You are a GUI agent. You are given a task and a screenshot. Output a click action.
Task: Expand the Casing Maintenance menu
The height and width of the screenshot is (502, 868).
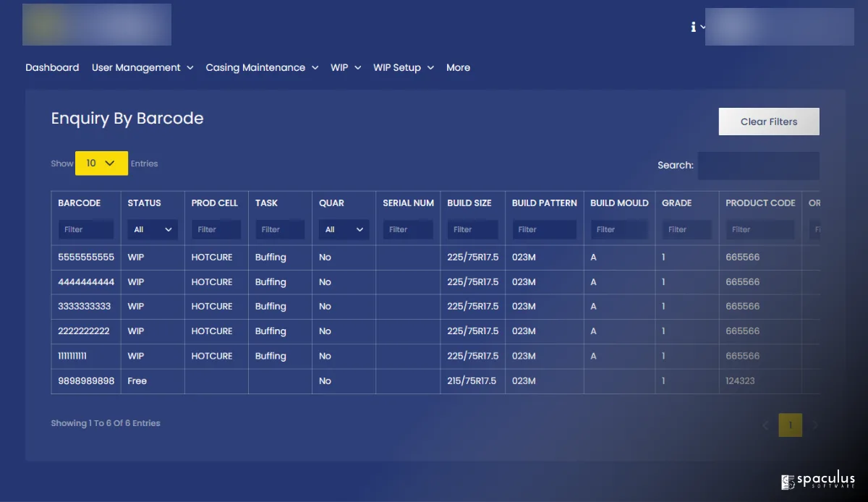point(262,67)
